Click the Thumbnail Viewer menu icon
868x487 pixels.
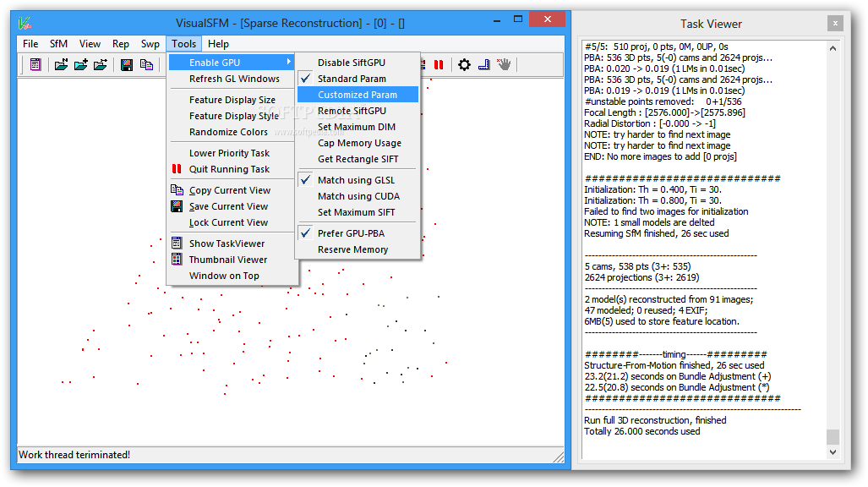coord(177,259)
